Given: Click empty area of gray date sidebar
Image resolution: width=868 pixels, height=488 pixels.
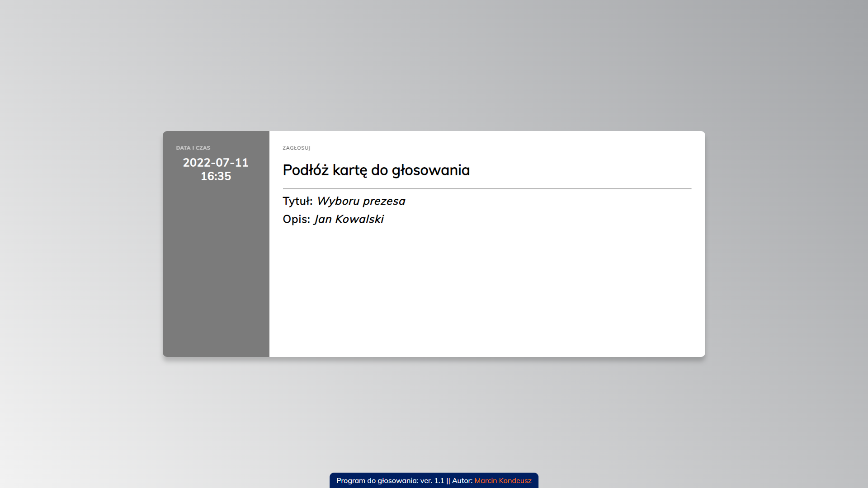Looking at the screenshot, I should click(216, 271).
